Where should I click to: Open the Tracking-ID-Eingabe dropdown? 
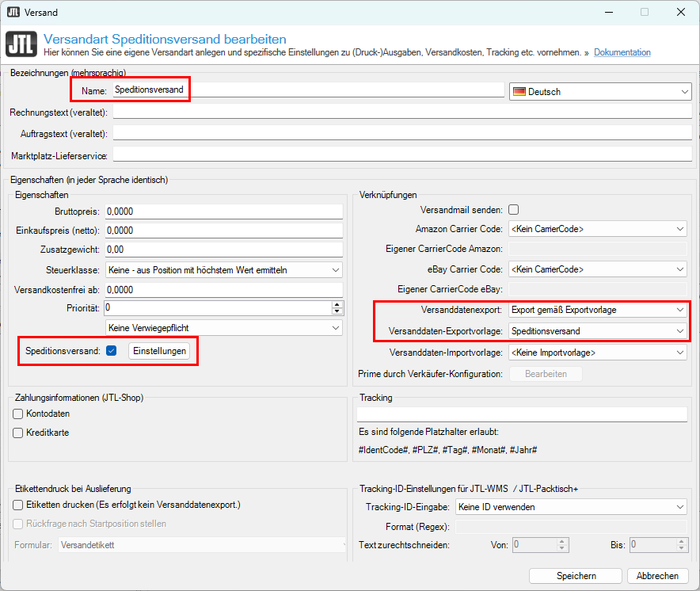tap(571, 507)
